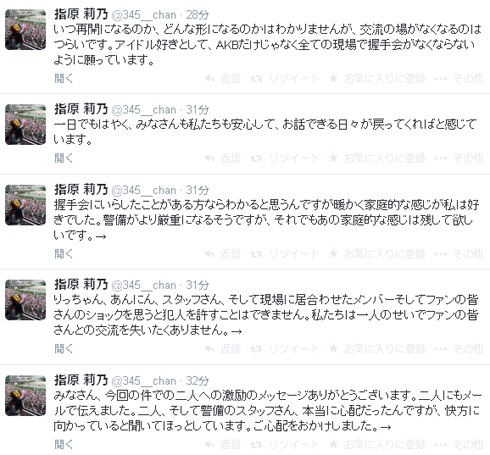
Task: Open その他 on the tweet starting りっちゃん
Action: pos(459,349)
